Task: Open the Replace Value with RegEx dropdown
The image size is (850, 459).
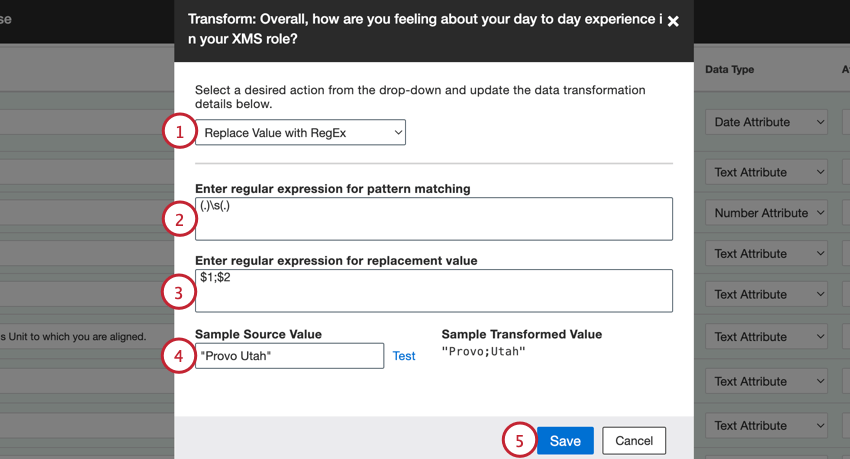Action: pos(300,132)
